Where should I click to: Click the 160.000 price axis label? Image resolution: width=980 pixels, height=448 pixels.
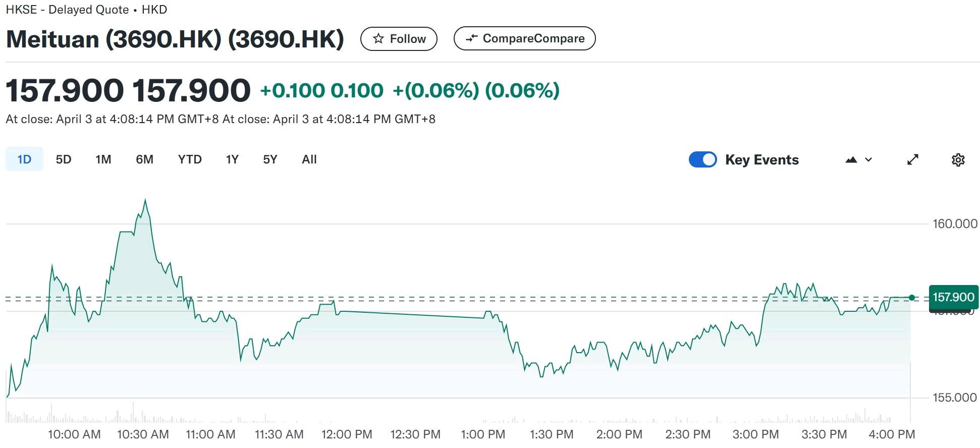click(x=955, y=224)
